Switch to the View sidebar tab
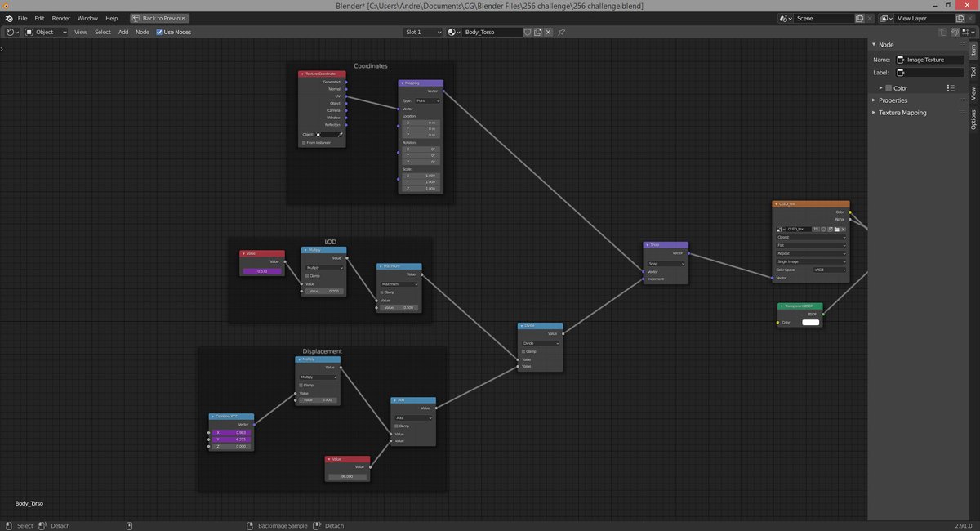Viewport: 980px width, 531px height. pyautogui.click(x=973, y=94)
